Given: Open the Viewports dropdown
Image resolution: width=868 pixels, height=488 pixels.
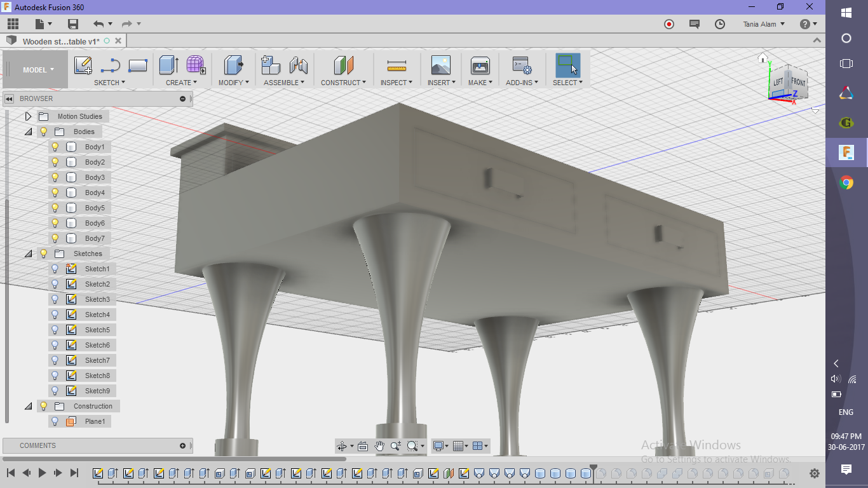Looking at the screenshot, I should [481, 446].
